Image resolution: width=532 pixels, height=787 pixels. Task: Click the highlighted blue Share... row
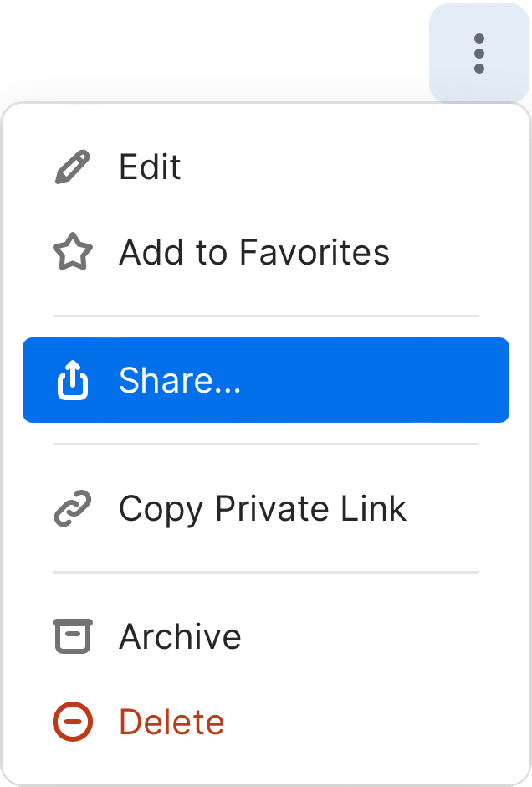point(266,379)
